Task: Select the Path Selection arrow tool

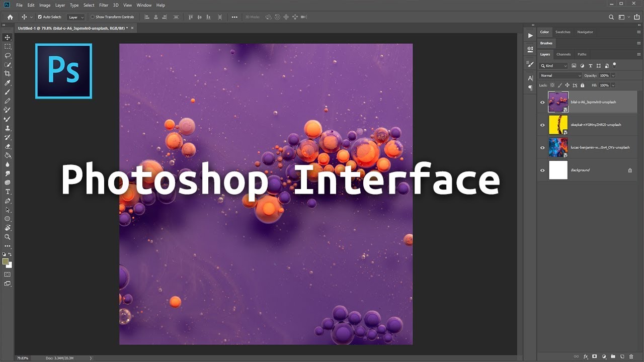Action: (x=8, y=210)
